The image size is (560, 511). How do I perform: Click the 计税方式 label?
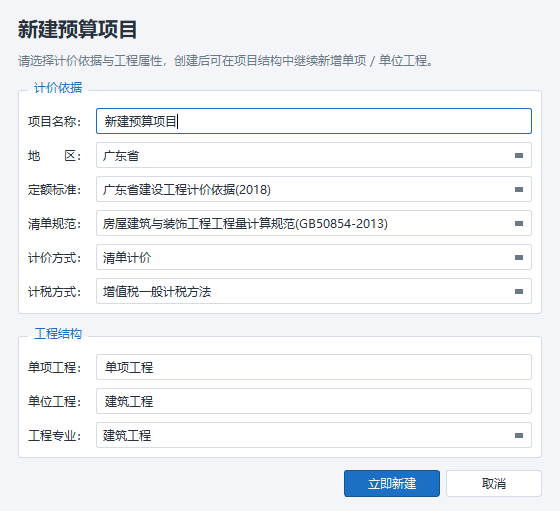point(55,292)
